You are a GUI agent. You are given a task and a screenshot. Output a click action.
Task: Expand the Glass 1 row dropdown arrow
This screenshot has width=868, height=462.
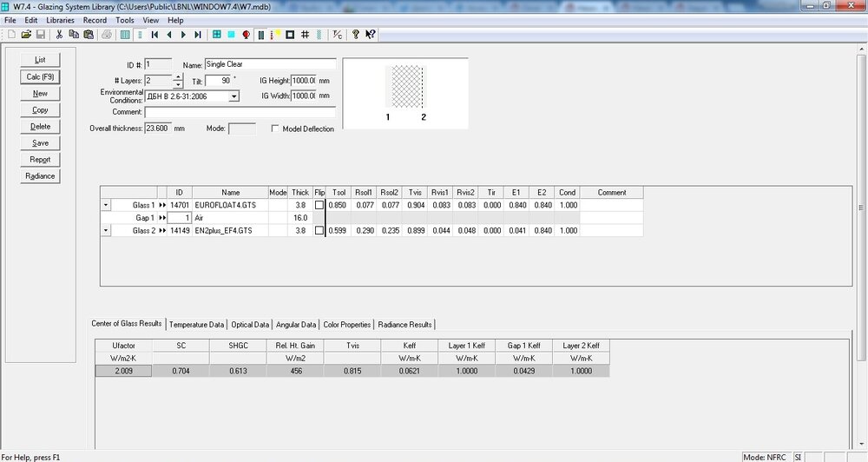click(x=107, y=205)
